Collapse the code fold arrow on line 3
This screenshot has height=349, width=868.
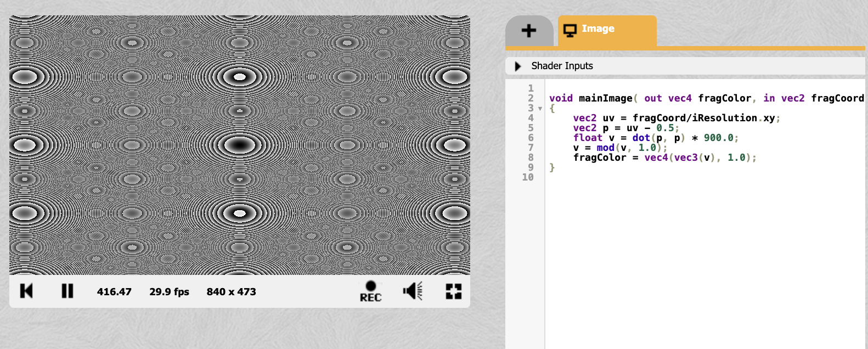[x=540, y=109]
